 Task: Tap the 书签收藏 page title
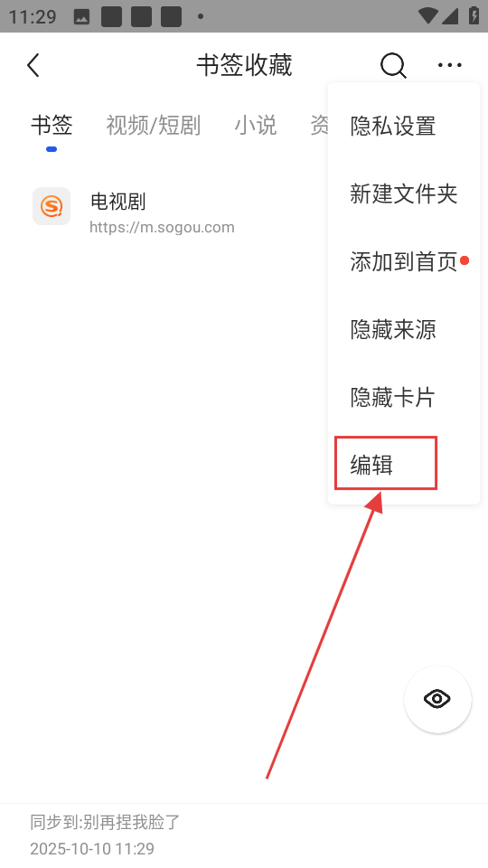pos(244,65)
